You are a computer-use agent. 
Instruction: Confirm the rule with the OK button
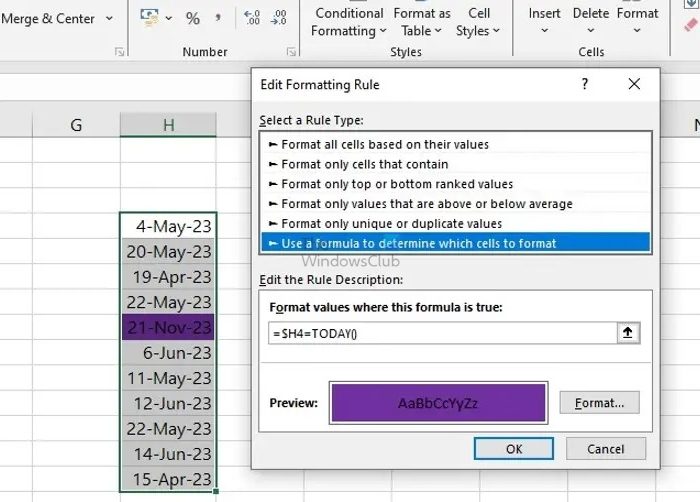[514, 449]
